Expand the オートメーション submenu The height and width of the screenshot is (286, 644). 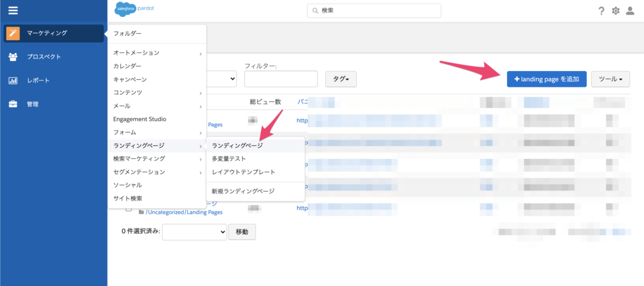click(157, 53)
